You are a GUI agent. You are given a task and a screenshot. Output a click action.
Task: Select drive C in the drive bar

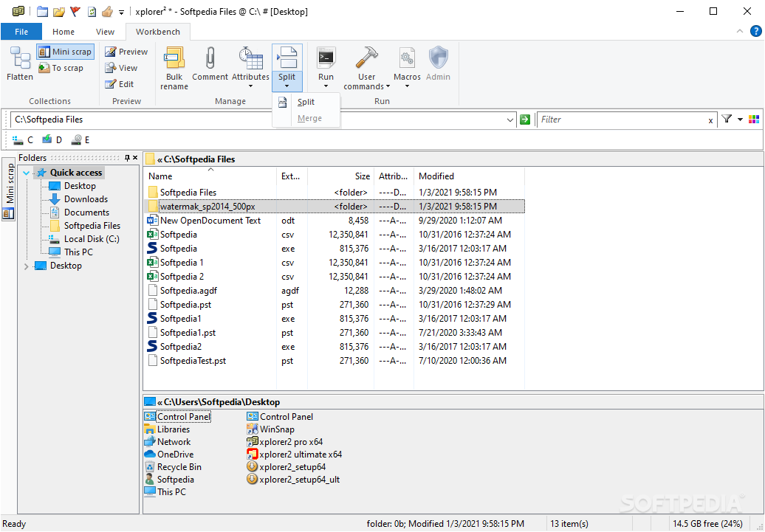pos(23,140)
